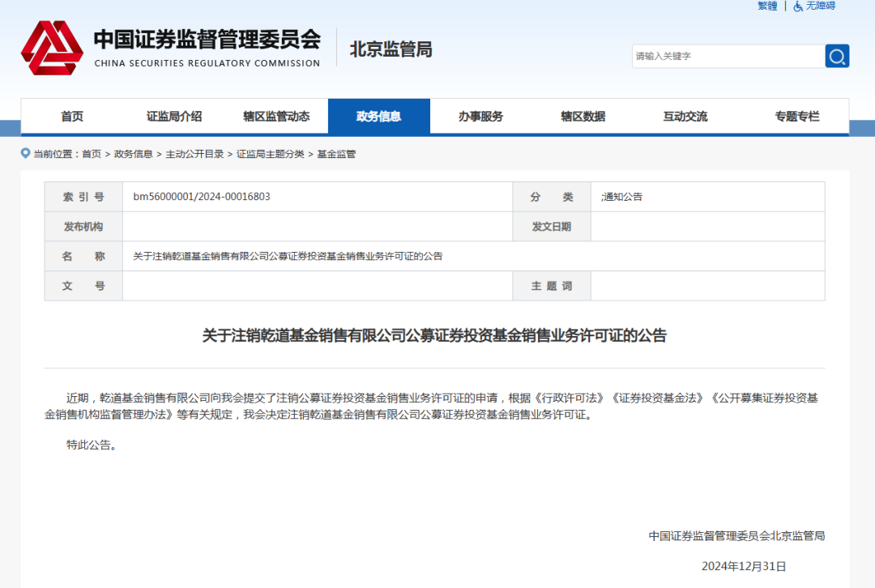Click the 主题词 table label
875x588 pixels.
552,286
